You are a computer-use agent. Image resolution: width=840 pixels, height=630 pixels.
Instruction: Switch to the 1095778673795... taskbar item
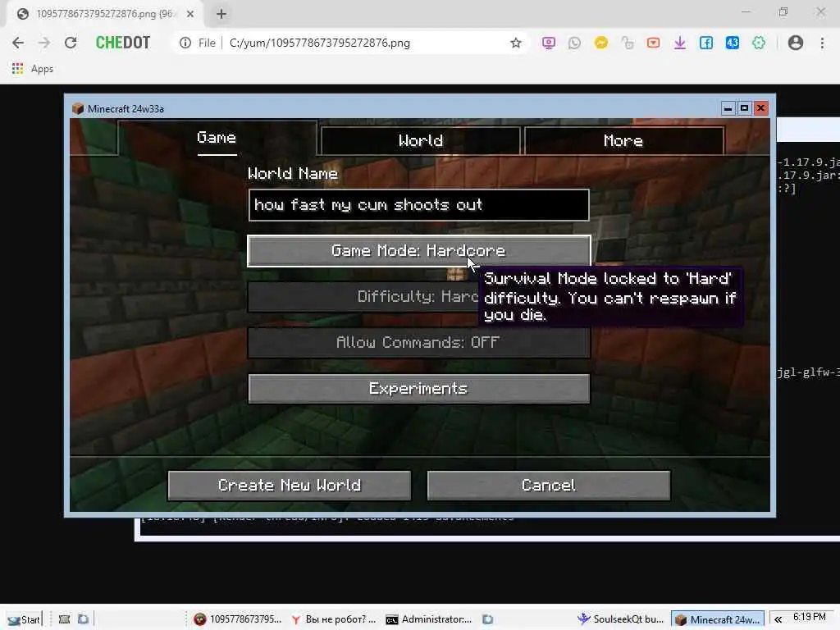tap(238, 619)
